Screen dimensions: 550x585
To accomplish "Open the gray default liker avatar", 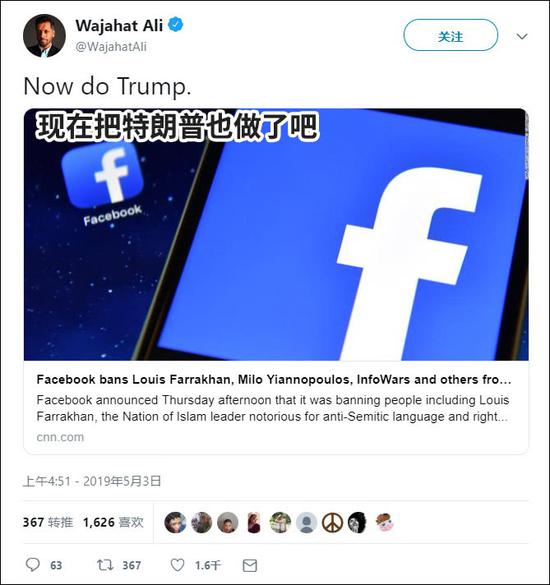I will (306, 522).
